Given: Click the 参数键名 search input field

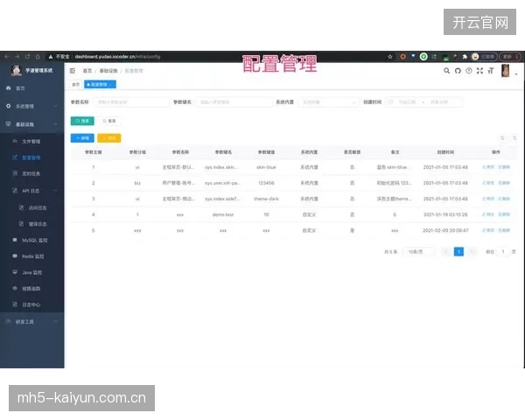Looking at the screenshot, I should coord(234,101).
